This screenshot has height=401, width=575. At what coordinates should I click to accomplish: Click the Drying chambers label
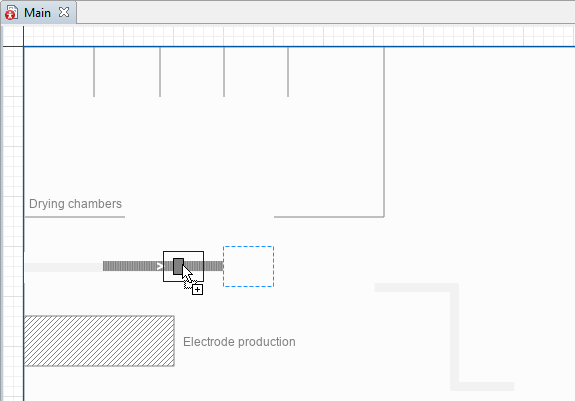tap(75, 204)
